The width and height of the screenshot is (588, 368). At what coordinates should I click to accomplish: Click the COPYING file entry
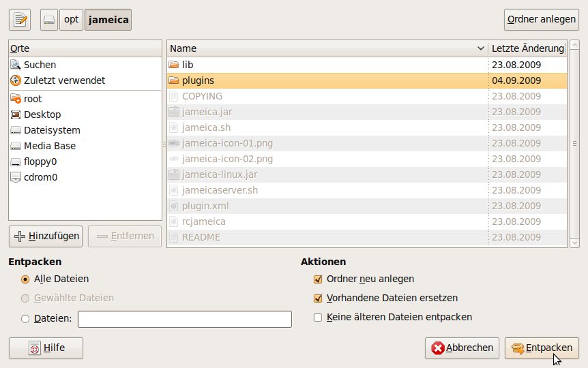(x=367, y=96)
